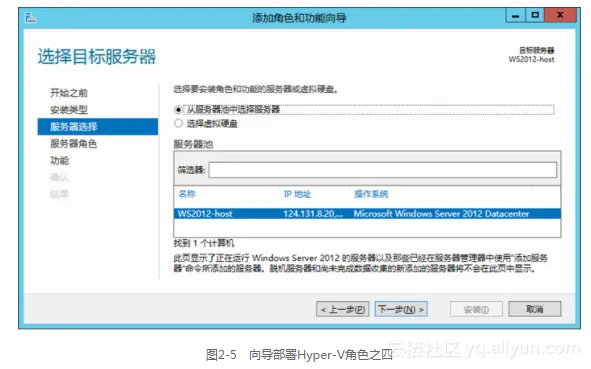591x369 pixels.
Task: Sort by the IP 地址 column header
Action: 297,194
